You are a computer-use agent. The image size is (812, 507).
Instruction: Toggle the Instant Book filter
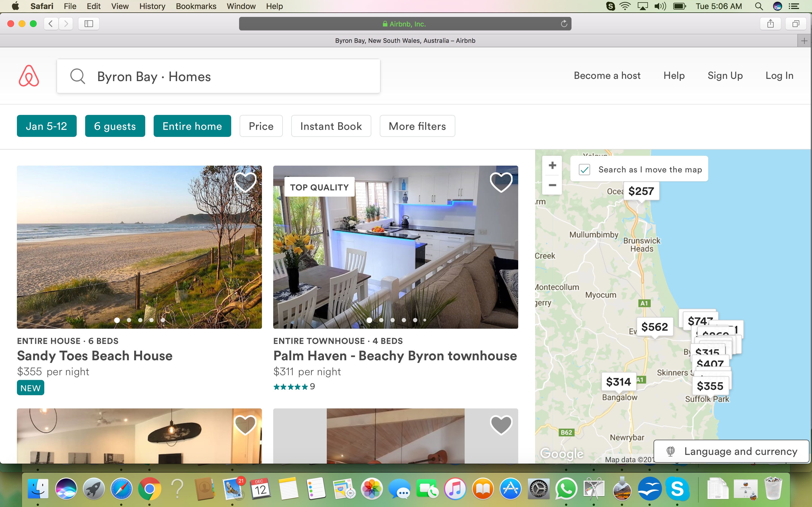(x=331, y=126)
